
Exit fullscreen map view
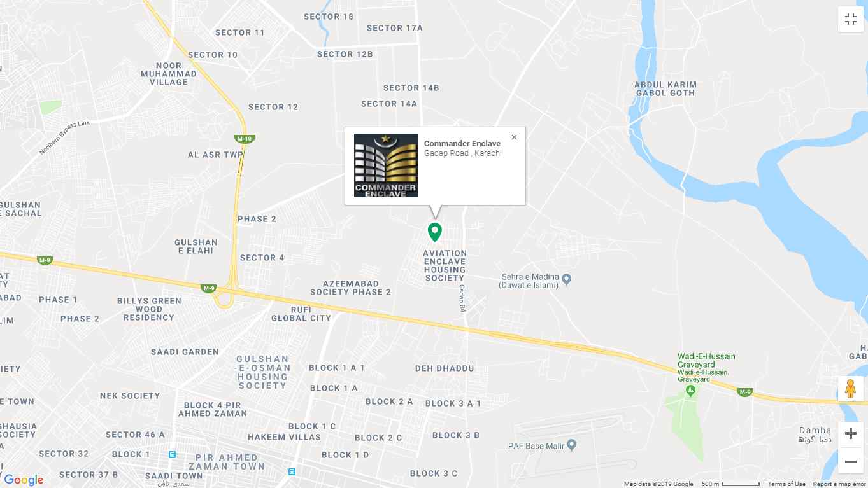[851, 19]
